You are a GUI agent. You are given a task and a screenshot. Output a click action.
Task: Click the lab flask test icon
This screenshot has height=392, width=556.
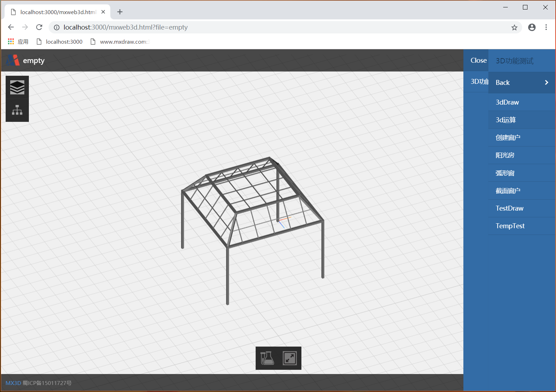(x=267, y=358)
